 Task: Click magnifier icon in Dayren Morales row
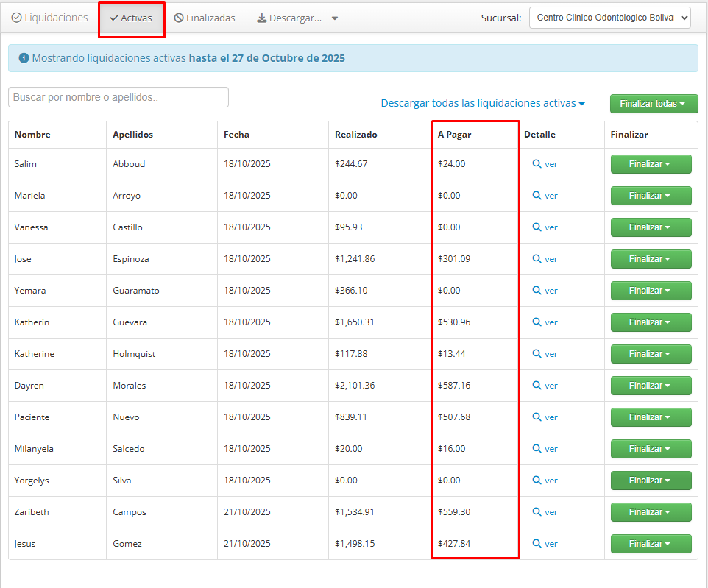[537, 385]
